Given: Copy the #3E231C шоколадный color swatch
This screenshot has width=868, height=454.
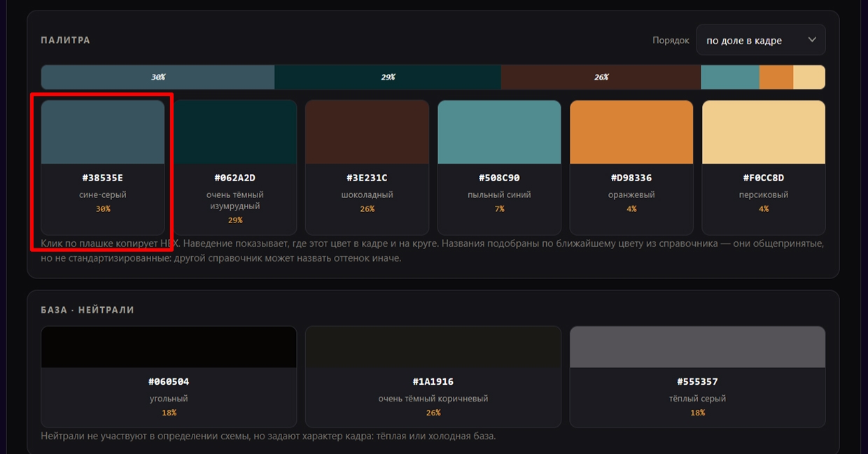Looking at the screenshot, I should 367,167.
